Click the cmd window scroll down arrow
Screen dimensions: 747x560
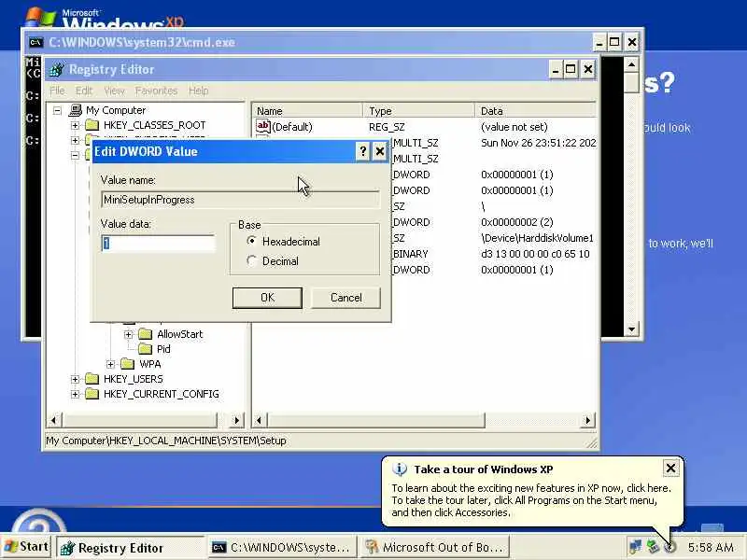pyautogui.click(x=631, y=329)
